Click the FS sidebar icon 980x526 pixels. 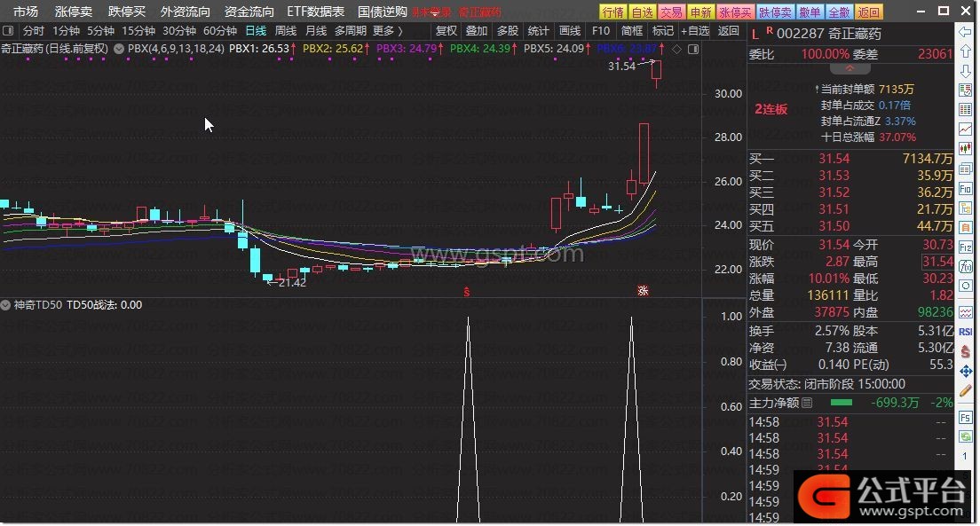tap(965, 417)
